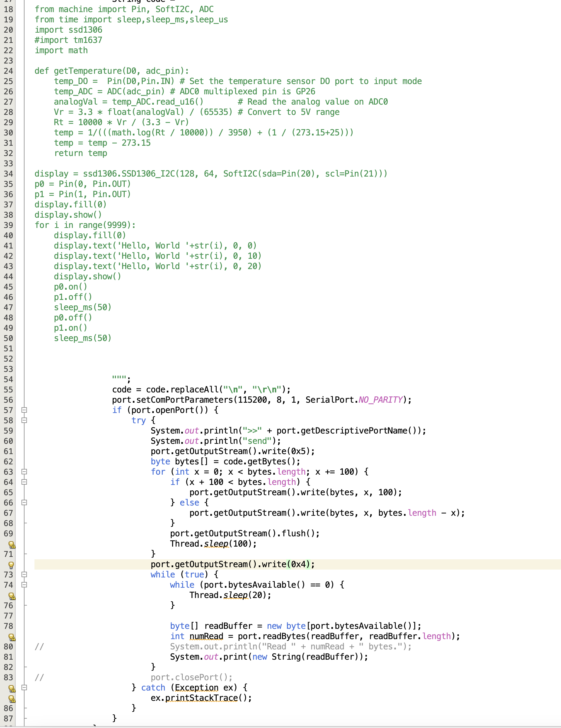
Task: Collapse the if (port.openPort()) code fold
Action: pos(24,410)
